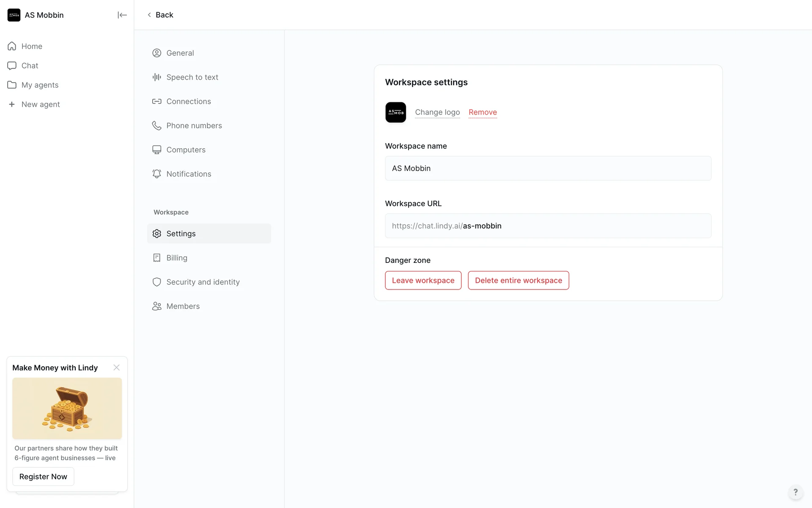Viewport: 812px width, 508px height.
Task: Open My agents folder
Action: [40, 85]
